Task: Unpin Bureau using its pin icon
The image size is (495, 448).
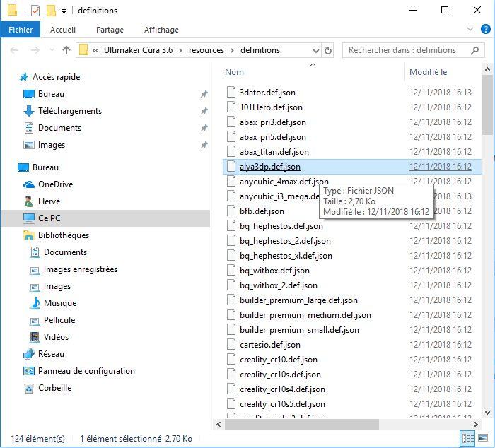Action: tap(204, 94)
